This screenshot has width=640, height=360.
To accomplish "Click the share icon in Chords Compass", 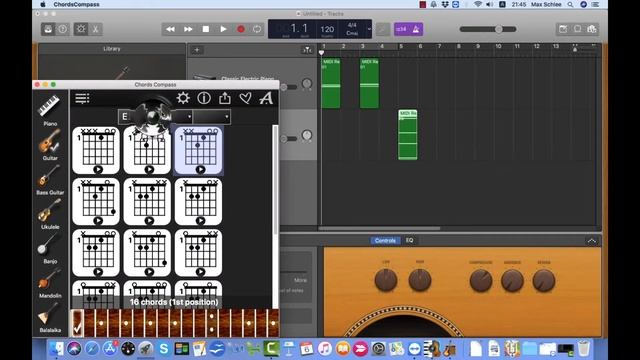I will tap(224, 98).
